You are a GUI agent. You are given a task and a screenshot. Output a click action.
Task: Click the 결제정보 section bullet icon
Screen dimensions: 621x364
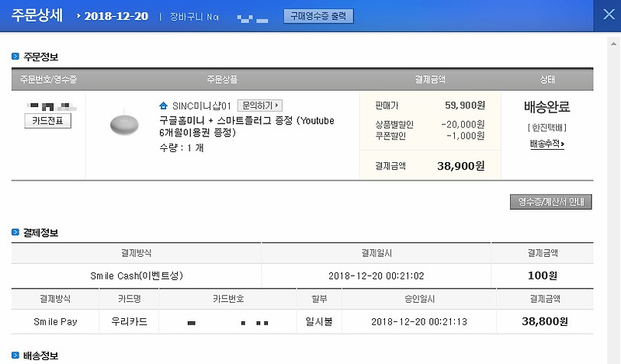coord(16,233)
